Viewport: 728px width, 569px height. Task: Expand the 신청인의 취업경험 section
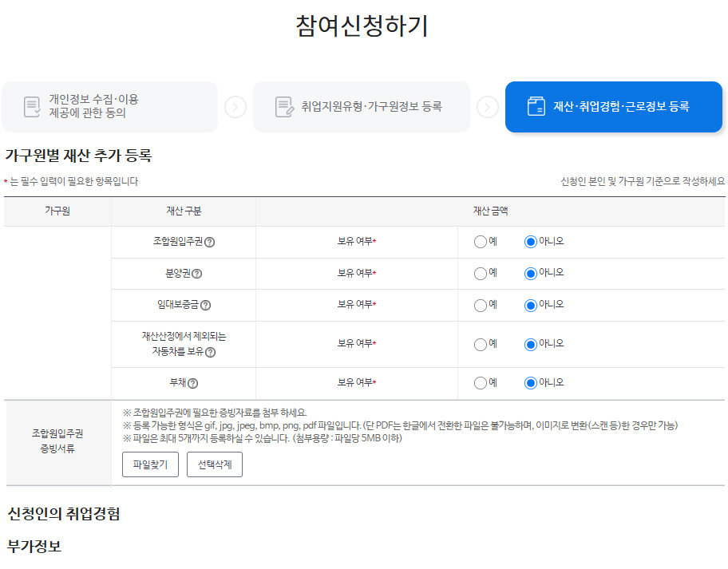(x=64, y=513)
